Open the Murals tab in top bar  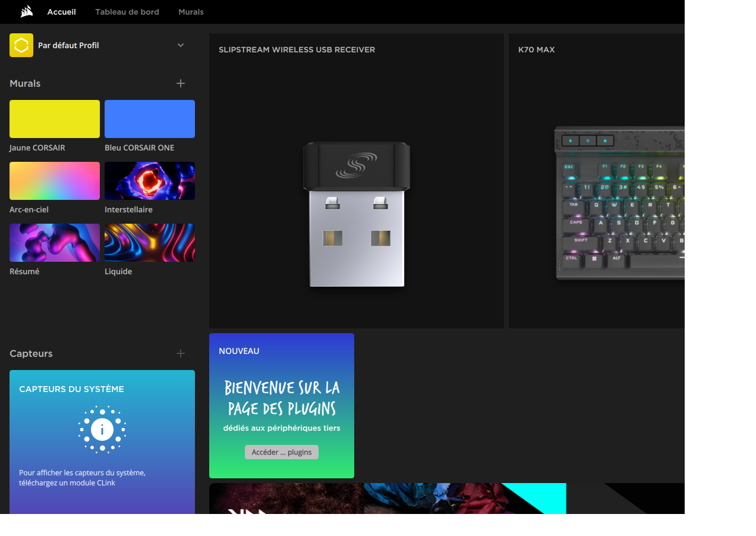[191, 12]
